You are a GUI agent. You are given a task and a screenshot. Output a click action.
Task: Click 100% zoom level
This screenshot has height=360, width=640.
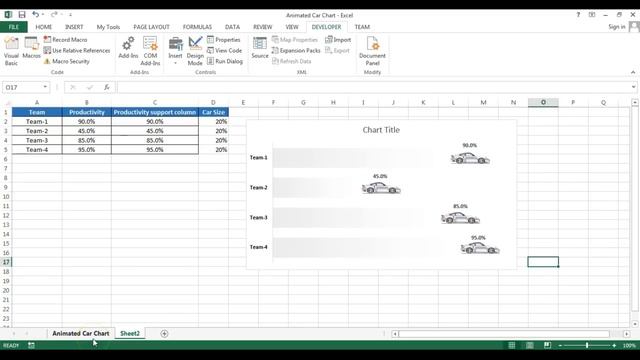[x=629, y=346]
